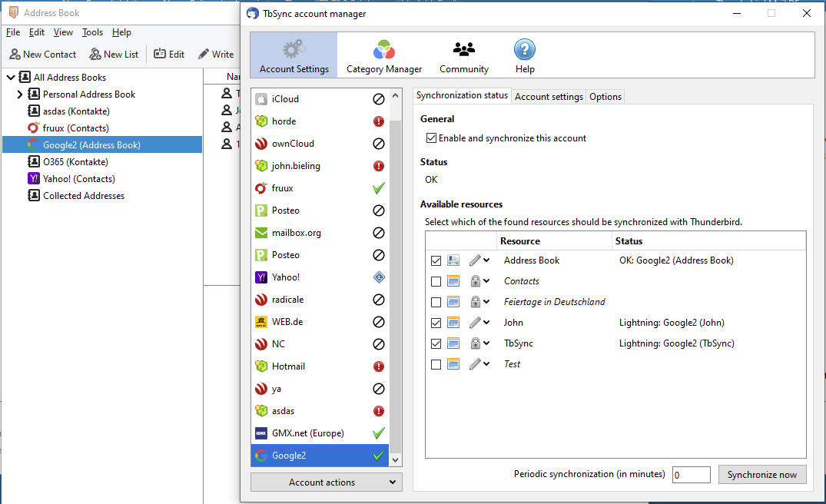Screen dimensions: 826x504
Task: Open the Community people icon
Action: point(463,49)
